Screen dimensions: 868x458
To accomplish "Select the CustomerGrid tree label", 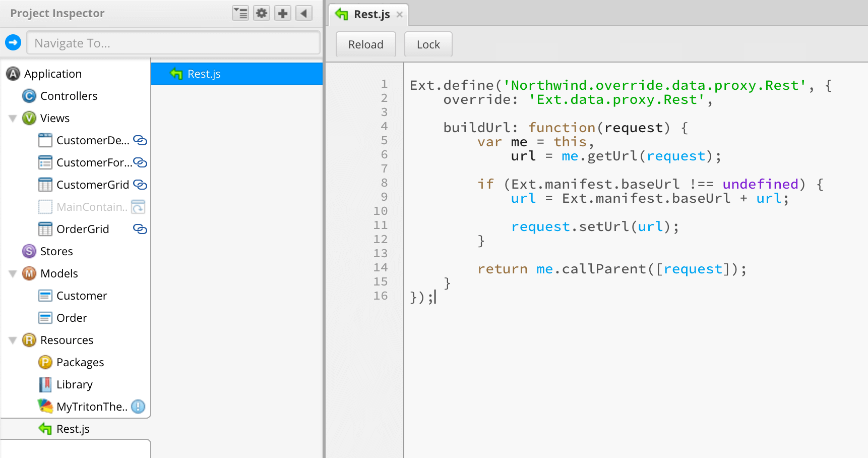I will [x=93, y=185].
